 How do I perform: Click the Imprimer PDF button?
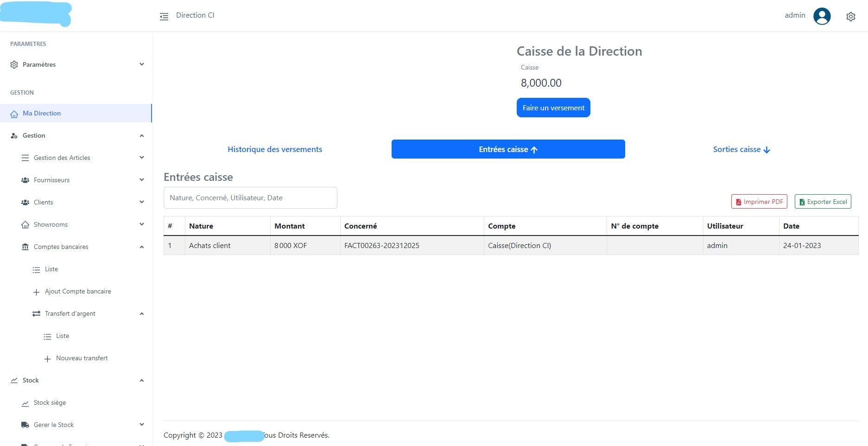coord(759,201)
